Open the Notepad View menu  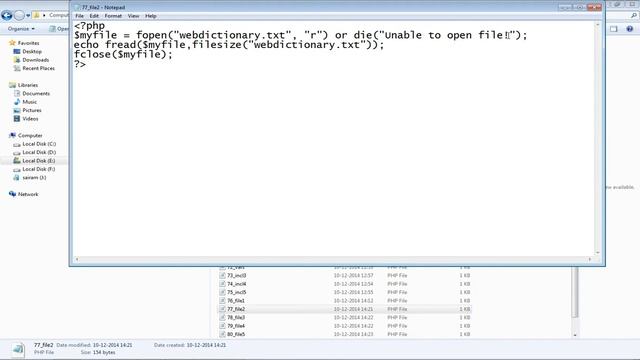pyautogui.click(x=133, y=16)
